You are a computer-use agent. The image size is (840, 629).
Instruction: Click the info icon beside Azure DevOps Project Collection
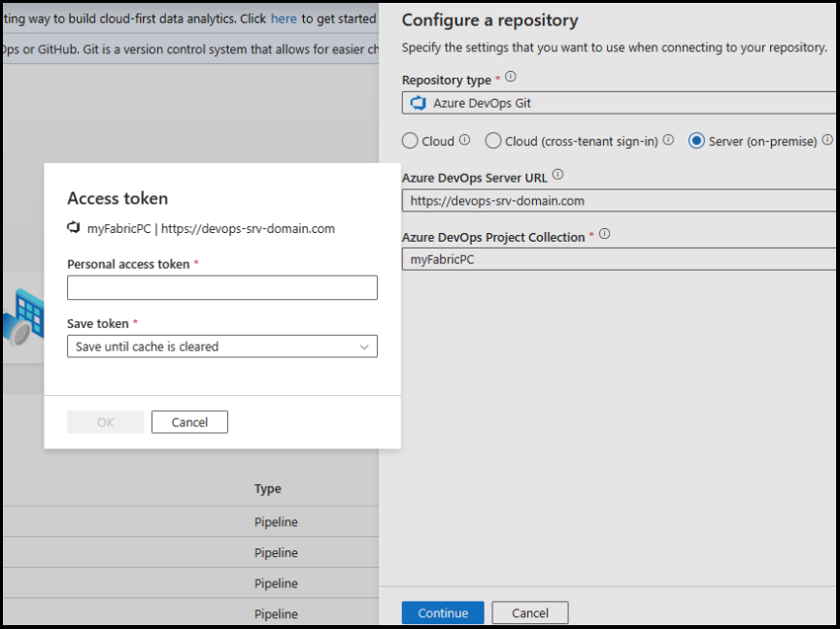click(x=604, y=233)
